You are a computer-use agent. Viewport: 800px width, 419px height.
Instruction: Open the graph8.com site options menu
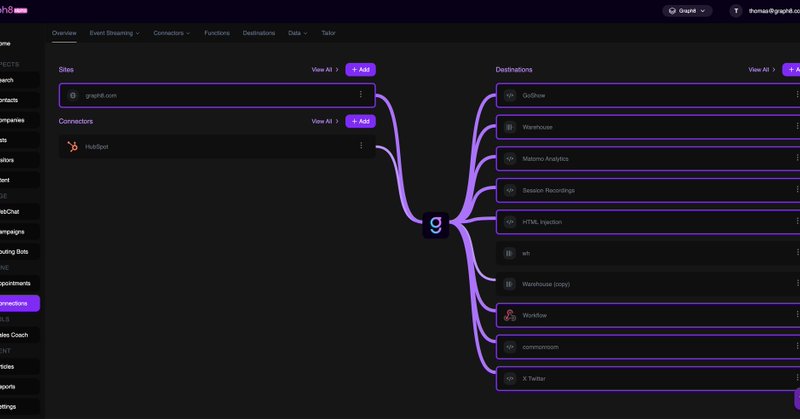(x=361, y=94)
